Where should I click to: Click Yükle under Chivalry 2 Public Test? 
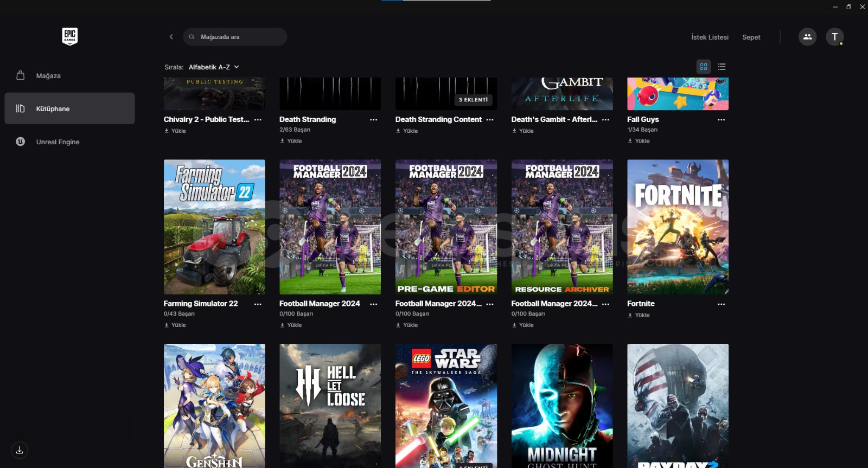point(175,131)
